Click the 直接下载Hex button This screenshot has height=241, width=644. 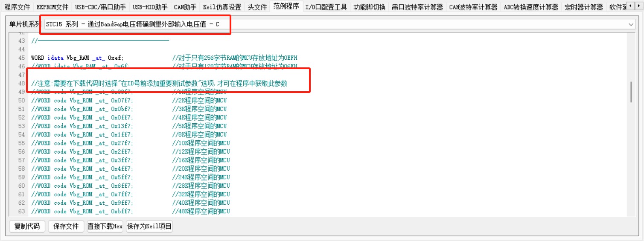(105, 226)
